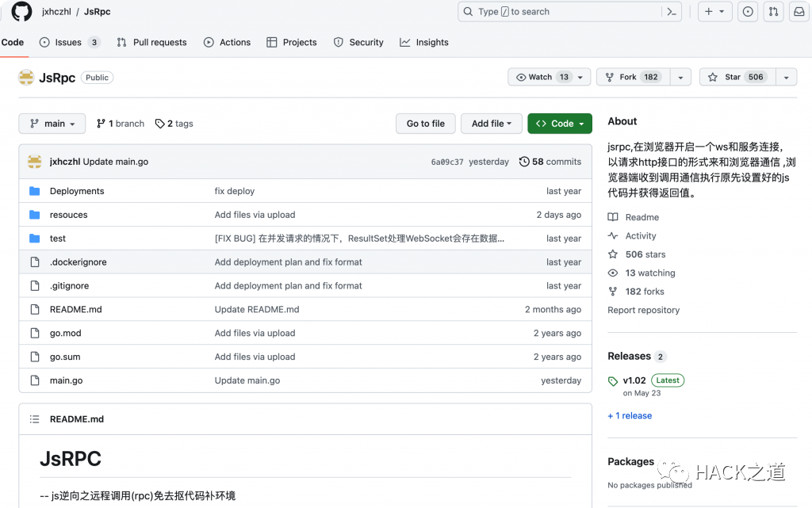Open the pull requests icon in top header
The image size is (812, 508).
click(x=773, y=11)
